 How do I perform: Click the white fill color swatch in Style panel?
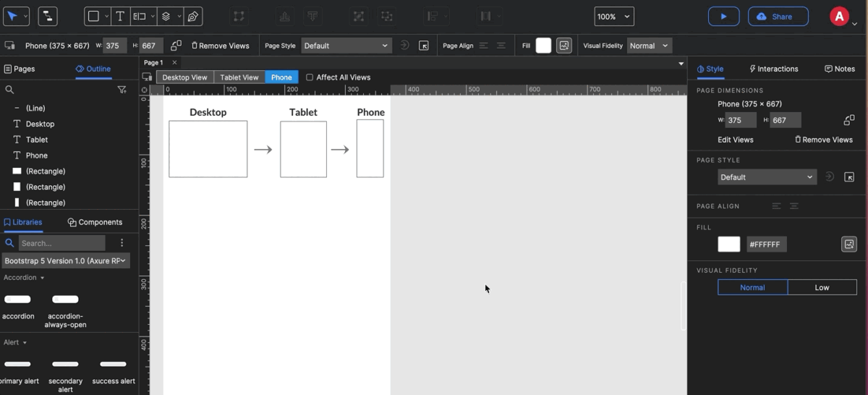[x=728, y=245]
